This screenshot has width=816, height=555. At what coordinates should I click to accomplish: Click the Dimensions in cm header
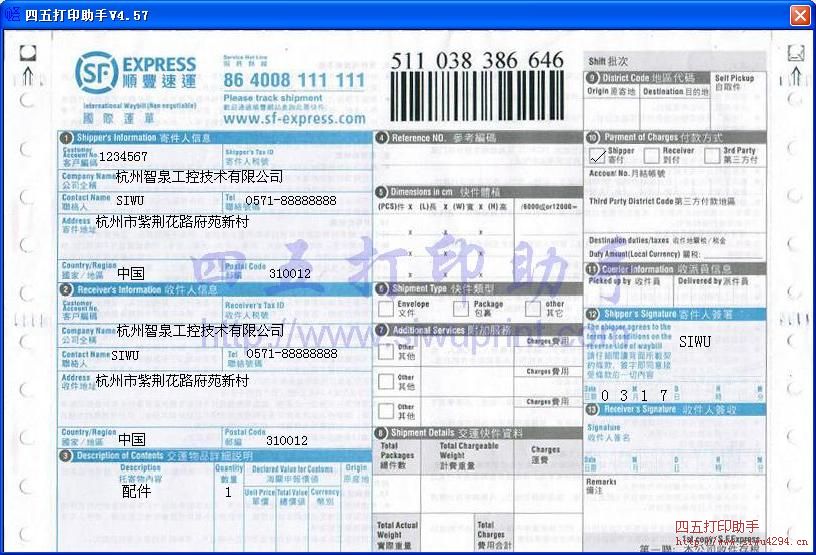click(478, 192)
